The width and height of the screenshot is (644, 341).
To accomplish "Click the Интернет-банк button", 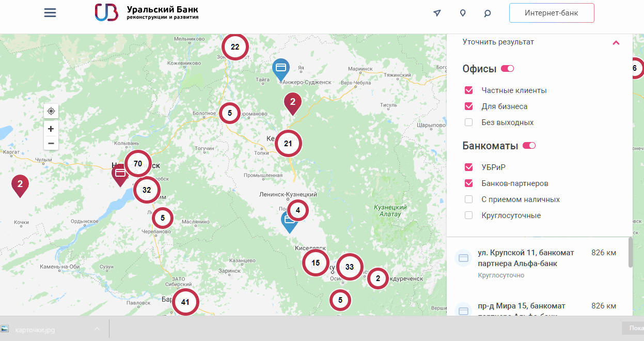I will [x=551, y=13].
